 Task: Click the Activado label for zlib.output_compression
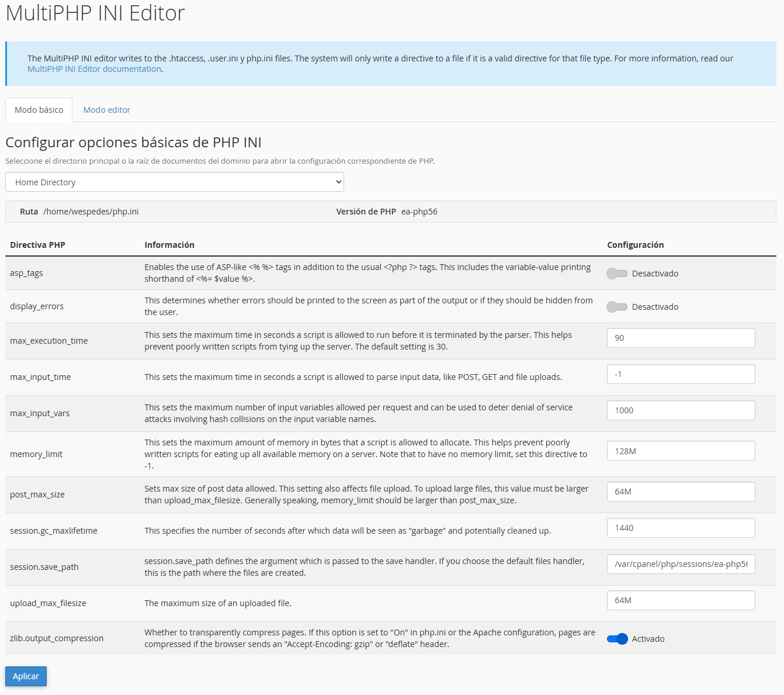(648, 639)
